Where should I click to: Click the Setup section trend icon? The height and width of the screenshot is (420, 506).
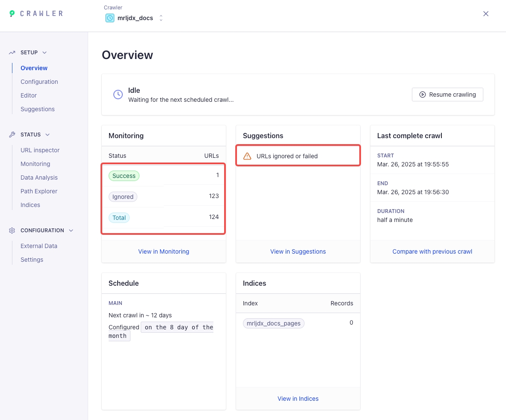pyautogui.click(x=12, y=53)
